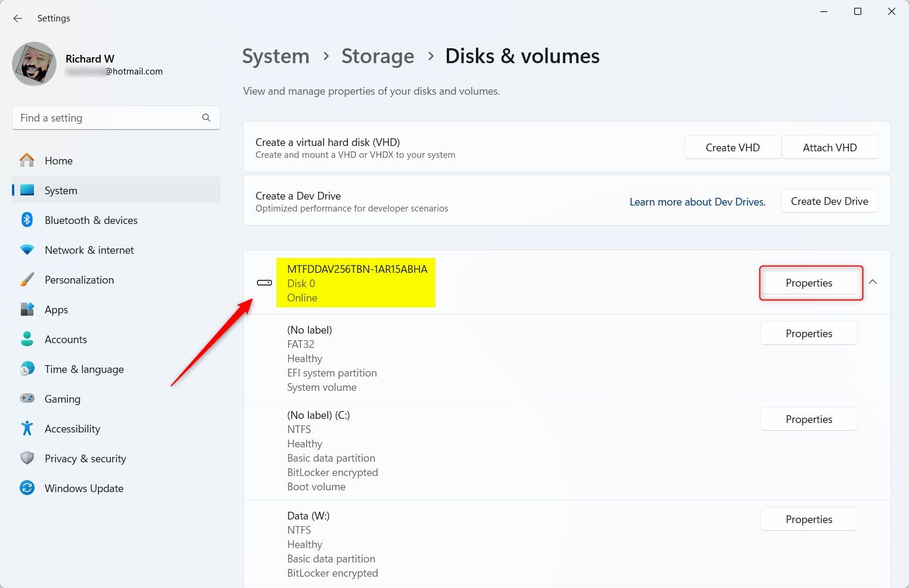
Task: Open the Personalization paintbrush icon
Action: point(27,279)
